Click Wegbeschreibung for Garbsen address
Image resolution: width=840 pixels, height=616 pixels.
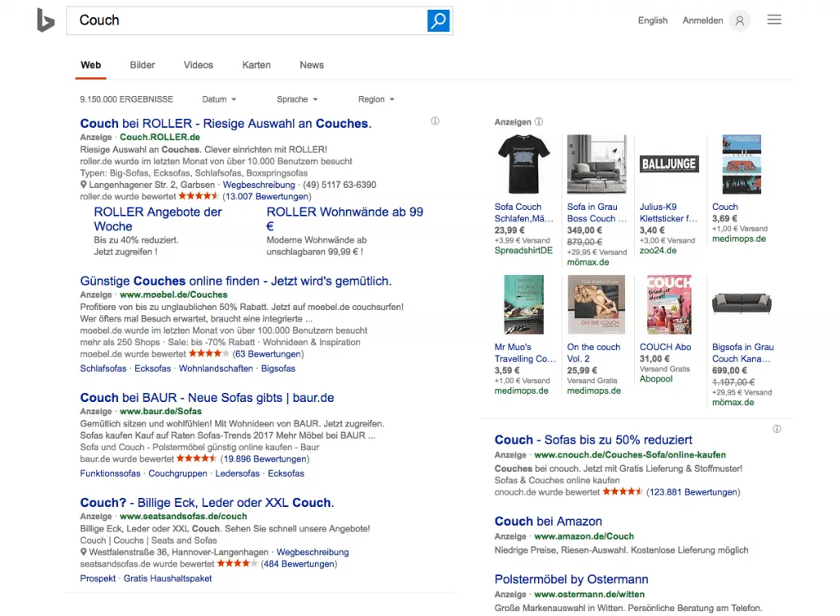(x=258, y=185)
